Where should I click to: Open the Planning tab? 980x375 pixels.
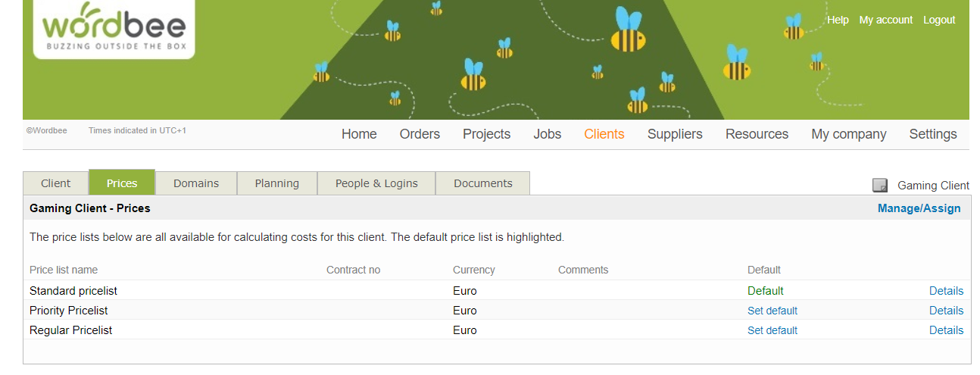276,183
